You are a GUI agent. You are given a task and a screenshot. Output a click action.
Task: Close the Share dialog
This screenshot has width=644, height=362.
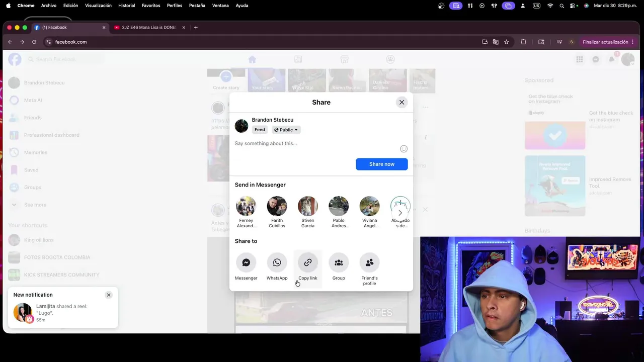tap(401, 102)
